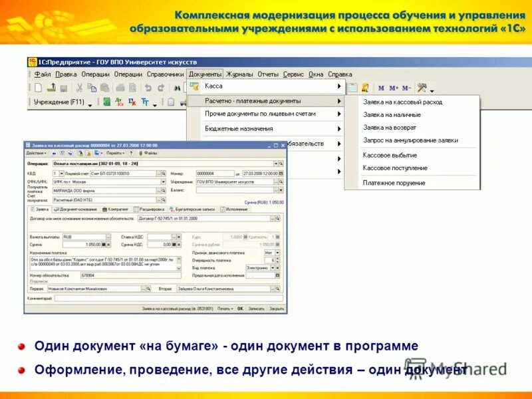The width and height of the screenshot is (532, 399).
Task: Expand the Действия menu in the document window
Action: (x=35, y=152)
